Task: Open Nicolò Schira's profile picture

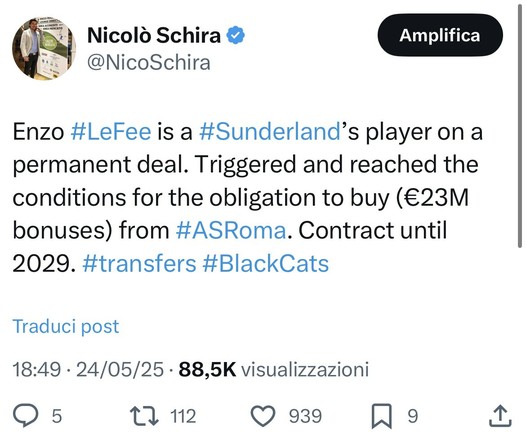Action: click(x=44, y=48)
